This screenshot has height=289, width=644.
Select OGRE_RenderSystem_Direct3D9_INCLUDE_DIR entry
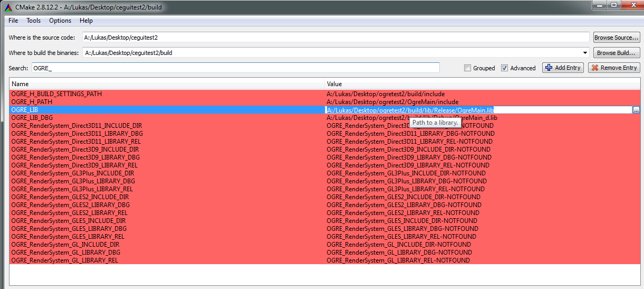click(x=74, y=150)
